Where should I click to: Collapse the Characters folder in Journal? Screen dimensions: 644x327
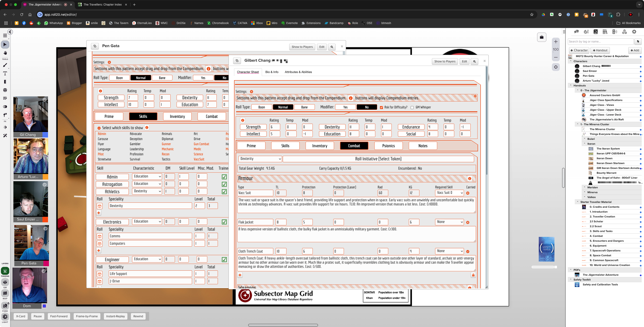(571, 61)
